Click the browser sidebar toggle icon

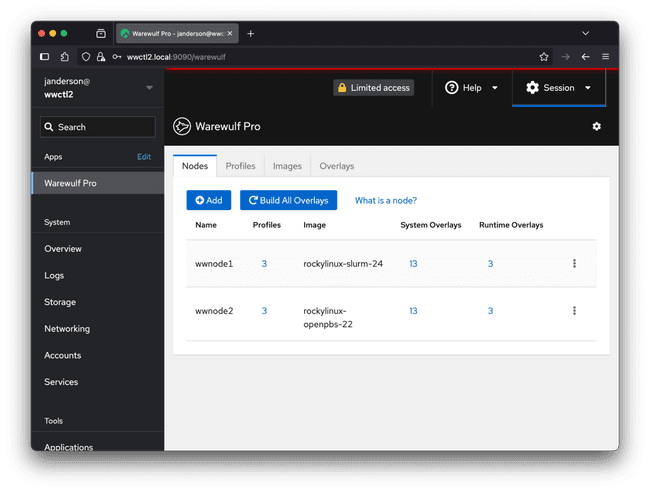click(x=45, y=57)
